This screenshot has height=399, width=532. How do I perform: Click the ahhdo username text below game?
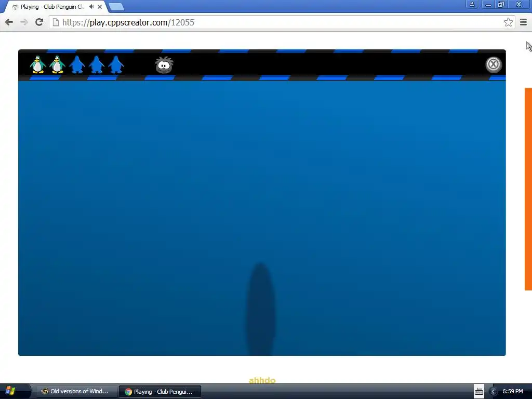(262, 380)
